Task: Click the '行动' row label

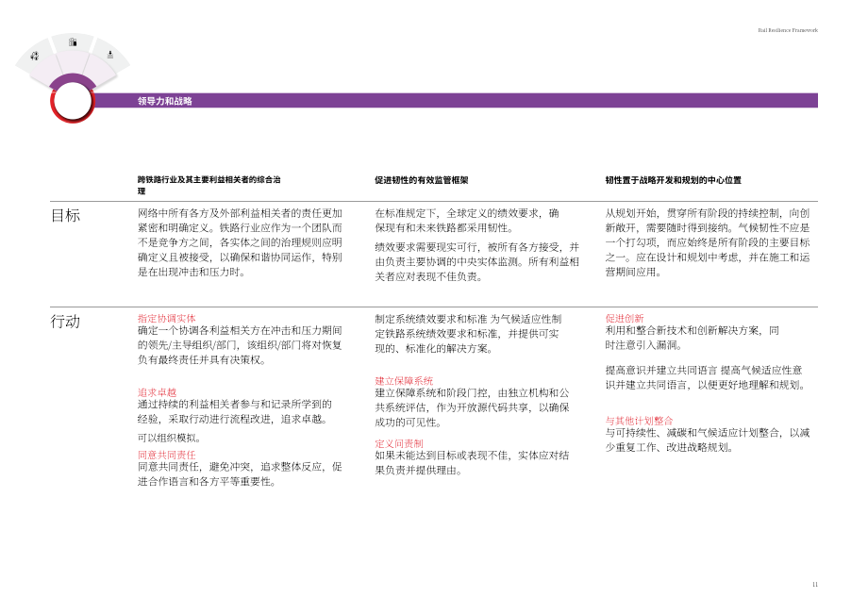Action: tap(65, 321)
